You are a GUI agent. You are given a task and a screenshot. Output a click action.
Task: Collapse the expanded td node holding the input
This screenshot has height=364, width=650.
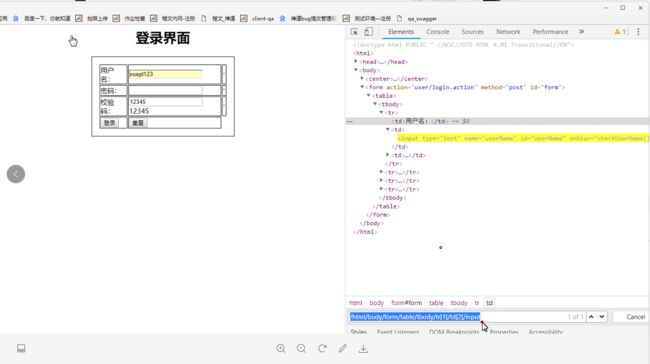[x=388, y=129]
